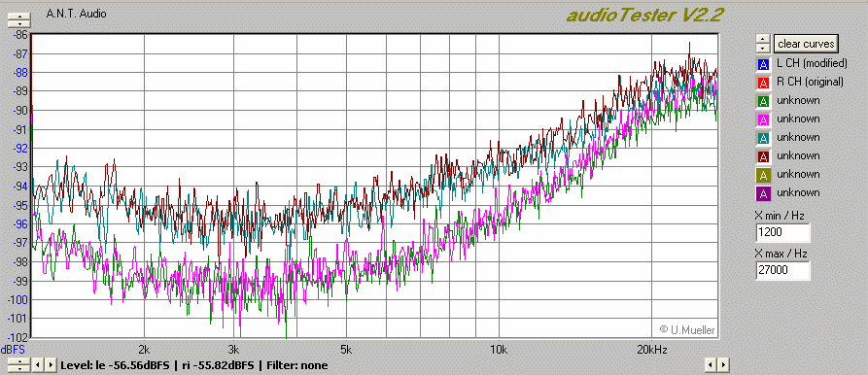Click the down arrow of the spinner beside clear curves
The image size is (868, 375).
[x=763, y=48]
